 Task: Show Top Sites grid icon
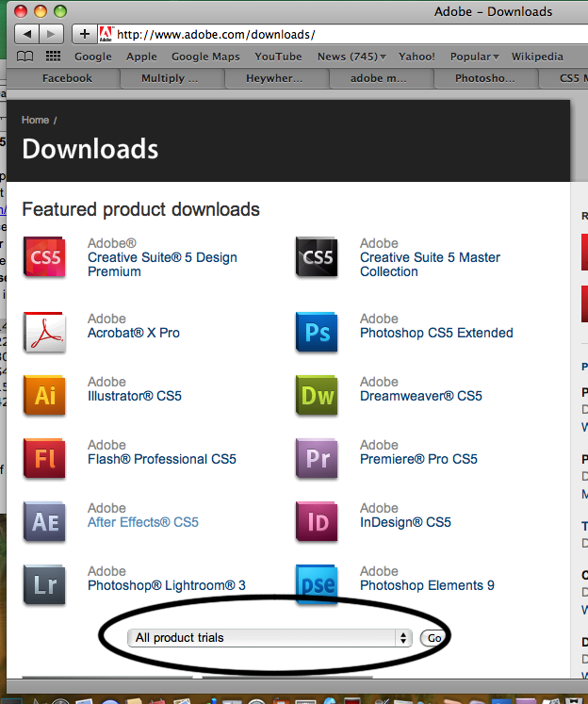pyautogui.click(x=53, y=57)
